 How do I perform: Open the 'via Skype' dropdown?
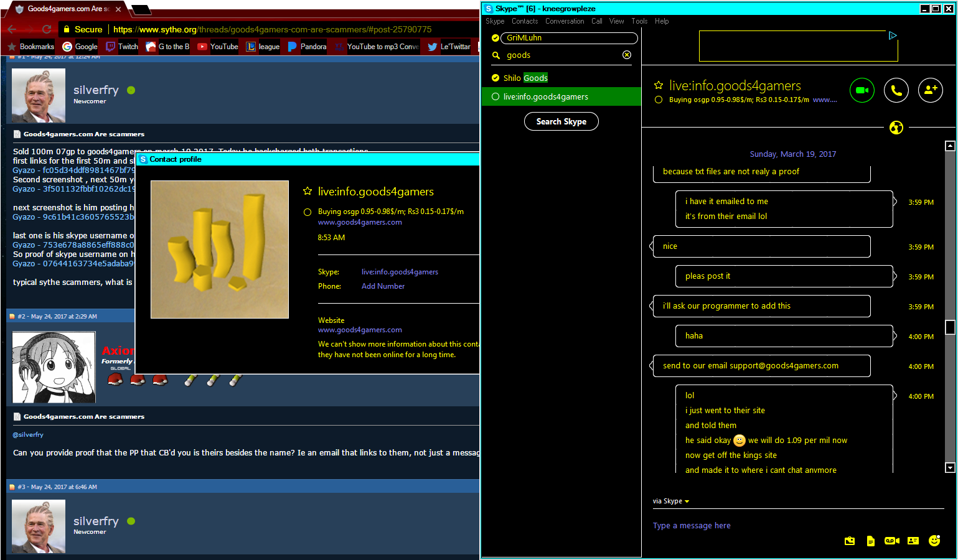point(670,501)
